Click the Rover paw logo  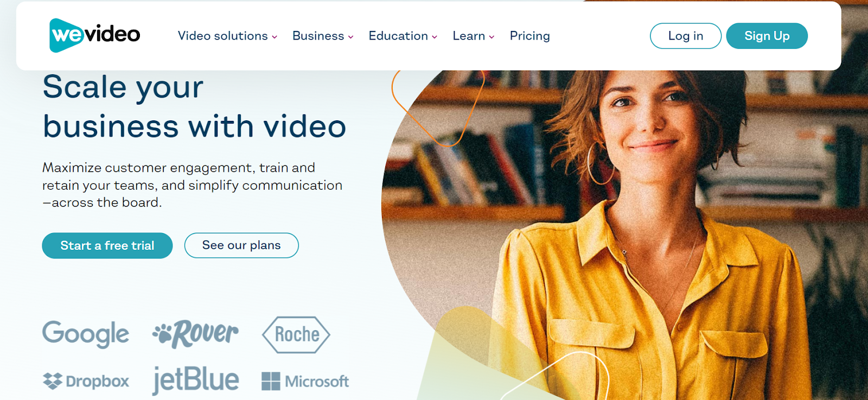tap(195, 334)
